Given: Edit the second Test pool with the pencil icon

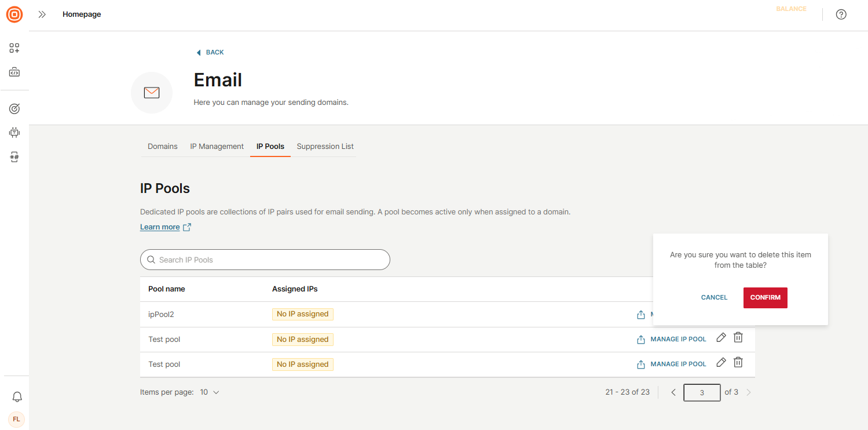Looking at the screenshot, I should click(x=721, y=362).
